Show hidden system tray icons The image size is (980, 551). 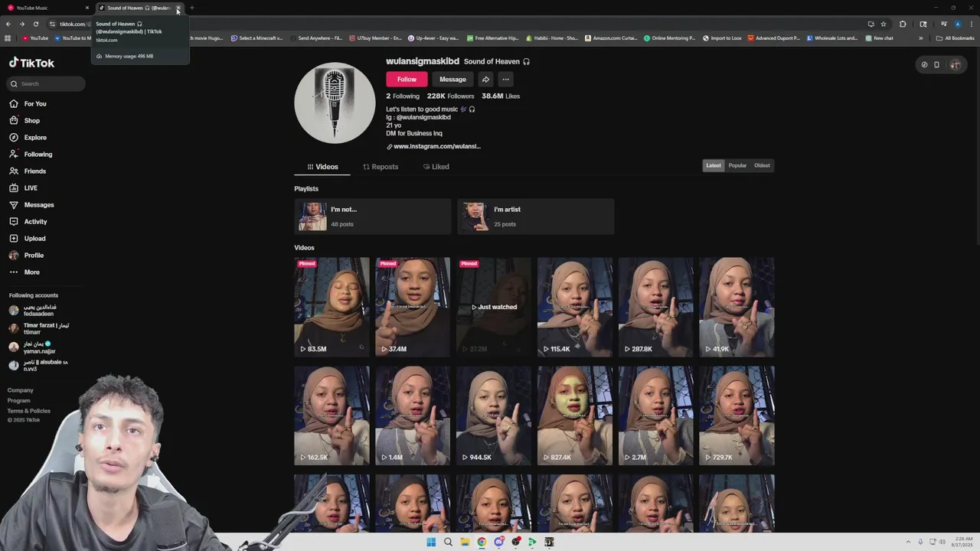click(x=909, y=542)
